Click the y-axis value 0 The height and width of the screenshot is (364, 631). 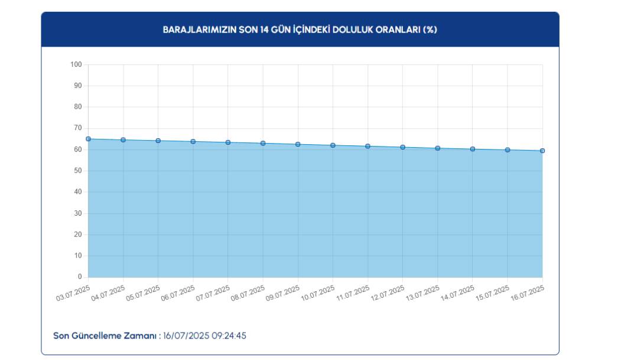click(80, 277)
